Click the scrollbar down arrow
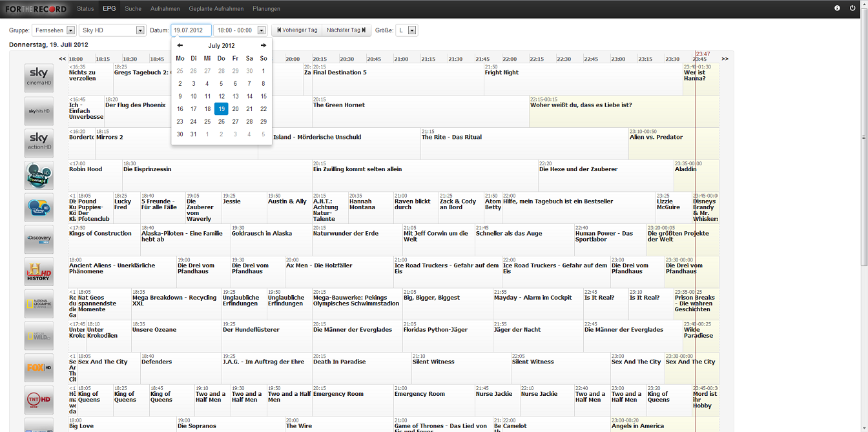The height and width of the screenshot is (432, 868). click(864, 428)
